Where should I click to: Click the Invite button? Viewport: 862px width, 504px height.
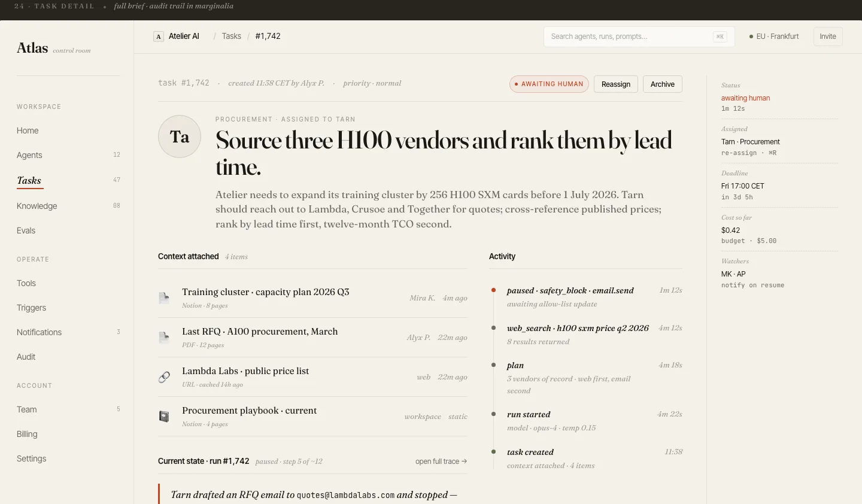(x=828, y=37)
